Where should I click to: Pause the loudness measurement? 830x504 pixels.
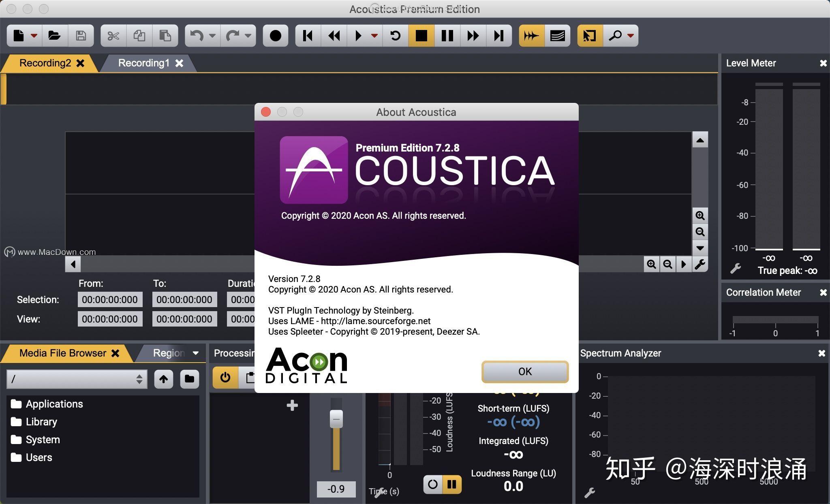(451, 484)
